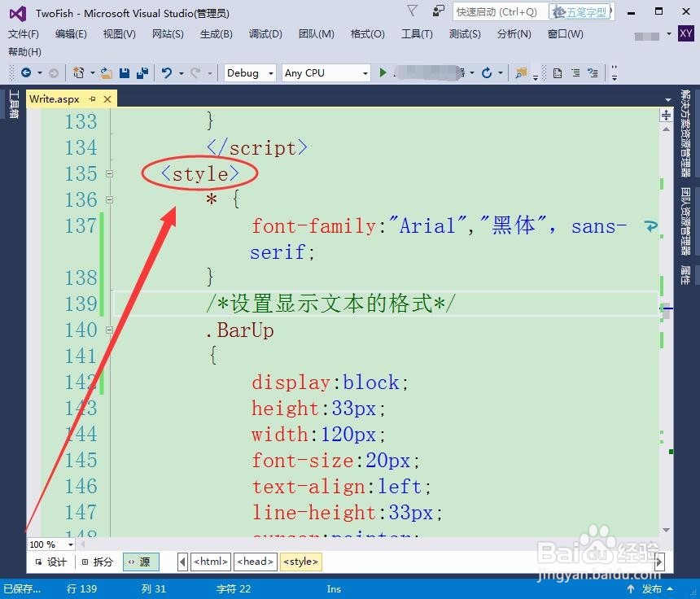This screenshot has height=599, width=700.
Task: Open the 工具(T) menu
Action: point(417,34)
